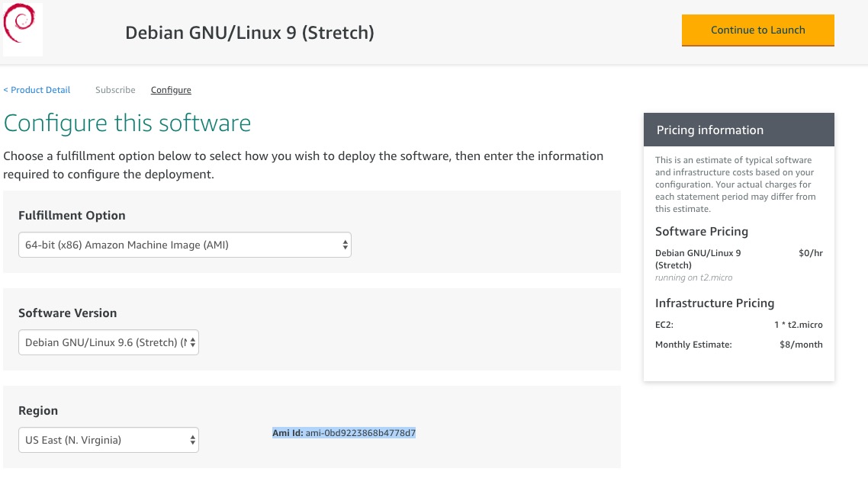Click the Region label
The height and width of the screenshot is (478, 868).
click(x=38, y=410)
